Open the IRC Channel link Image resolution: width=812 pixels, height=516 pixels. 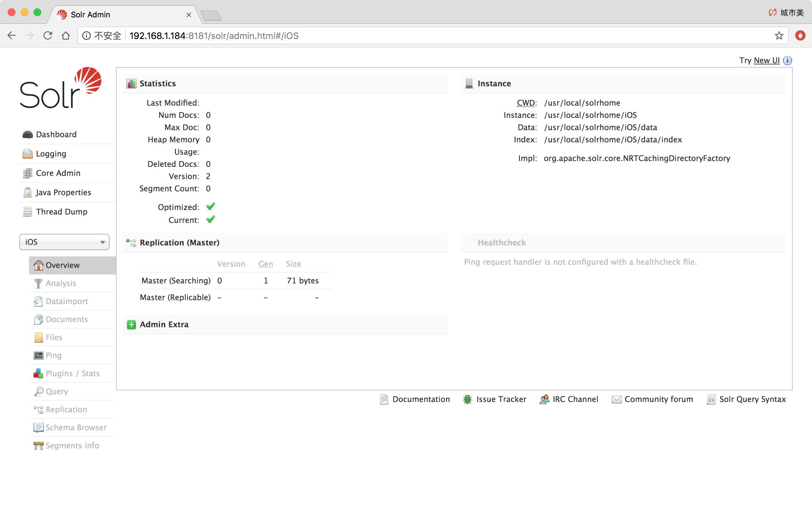575,399
